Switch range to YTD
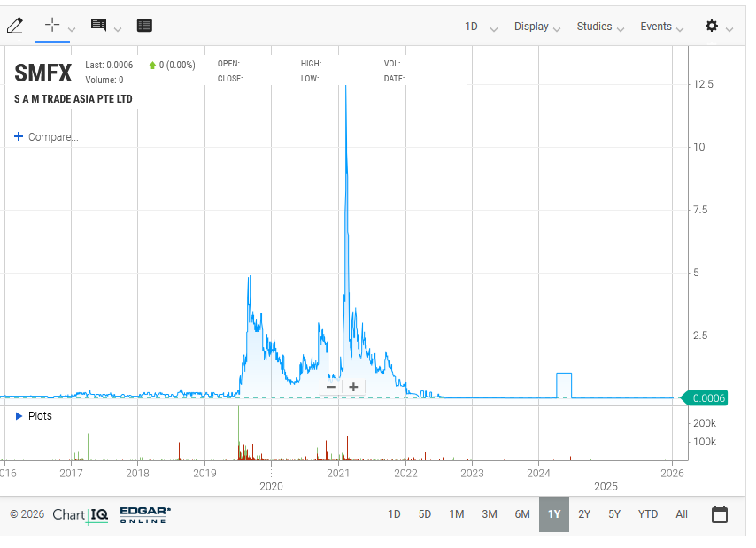The height and width of the screenshot is (548, 756). click(x=648, y=514)
